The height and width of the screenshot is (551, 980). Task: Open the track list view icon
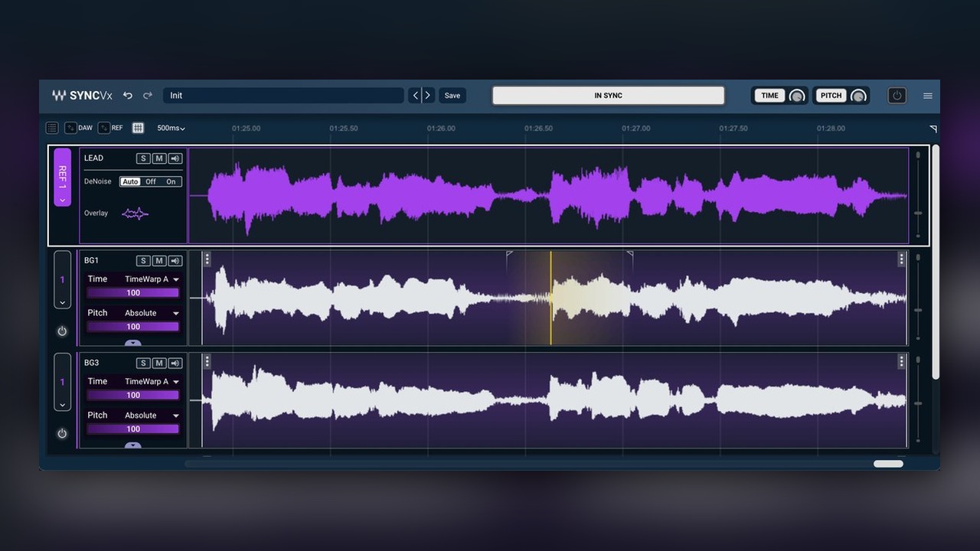[x=52, y=128]
